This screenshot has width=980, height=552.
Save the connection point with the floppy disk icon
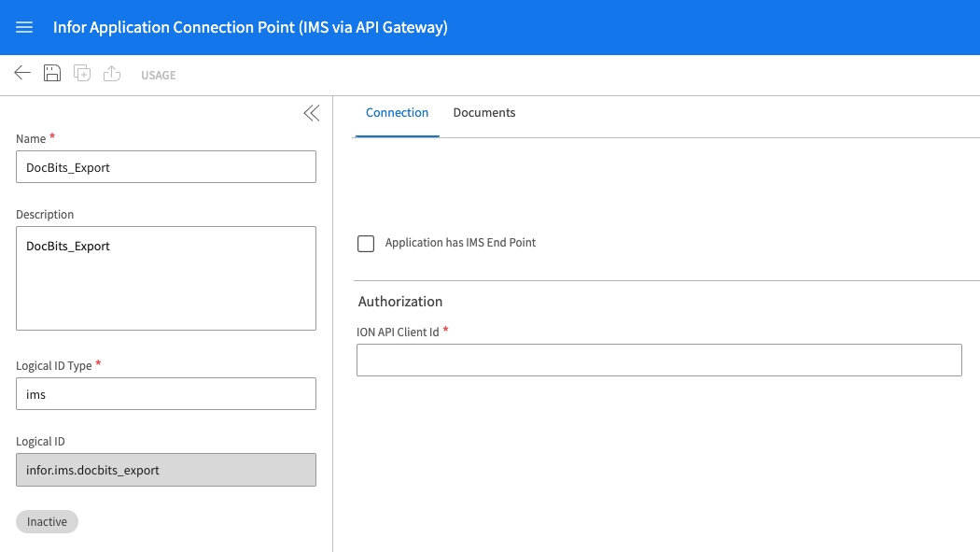point(52,74)
